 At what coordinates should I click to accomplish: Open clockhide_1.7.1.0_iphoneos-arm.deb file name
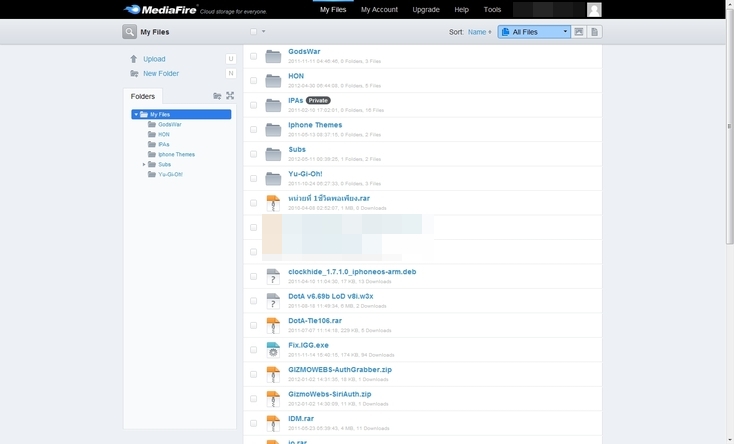click(x=352, y=272)
